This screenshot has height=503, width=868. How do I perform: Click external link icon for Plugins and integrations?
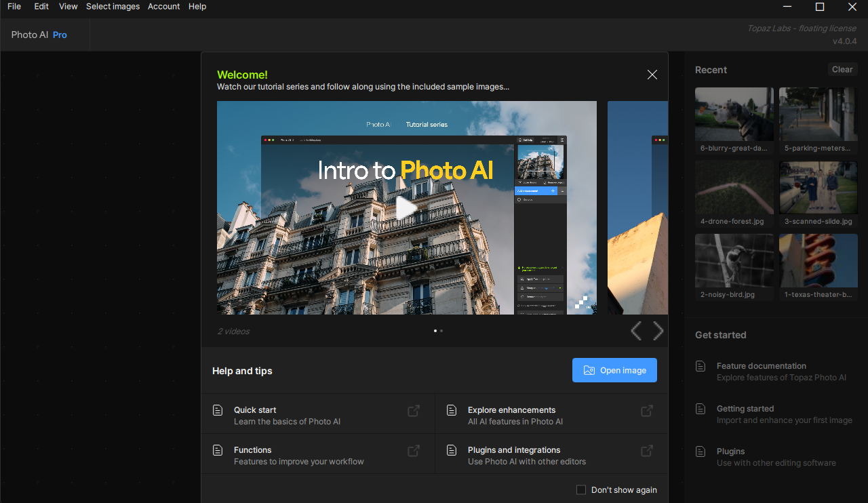click(x=647, y=451)
